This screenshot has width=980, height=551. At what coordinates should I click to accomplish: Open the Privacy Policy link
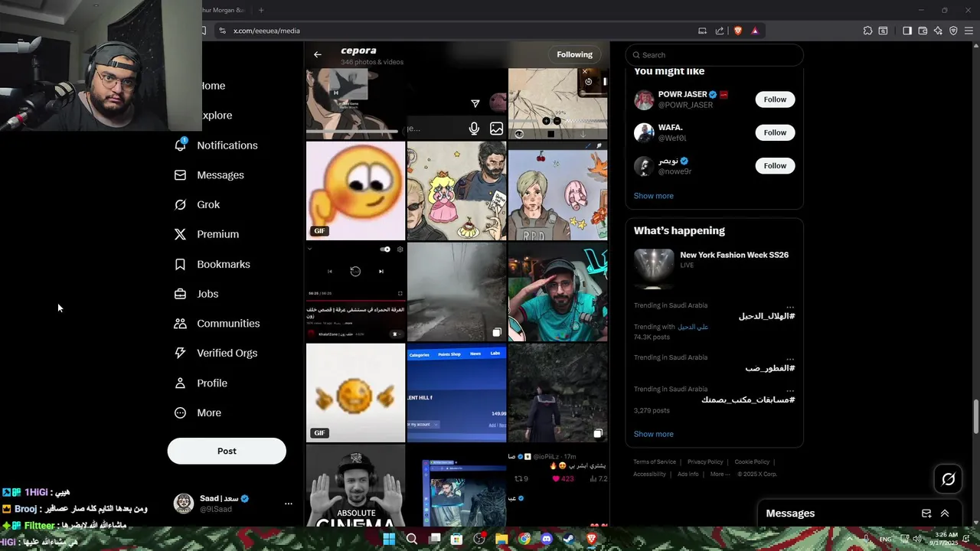coord(705,462)
